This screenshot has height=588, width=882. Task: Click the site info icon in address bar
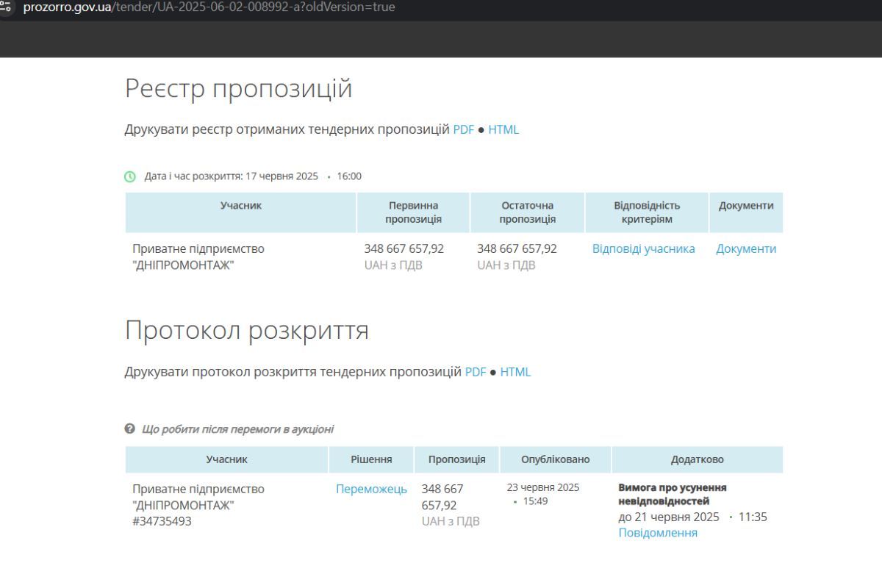tap(6, 7)
